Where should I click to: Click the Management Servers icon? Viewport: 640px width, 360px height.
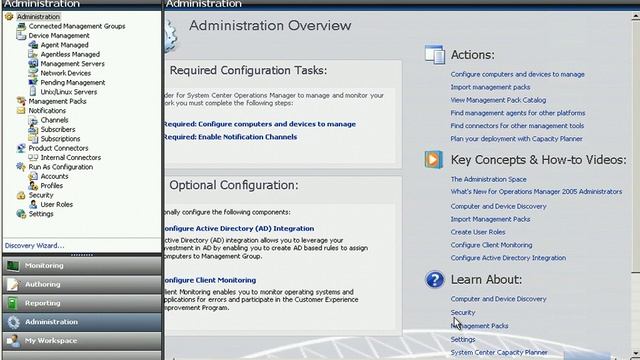(x=33, y=64)
